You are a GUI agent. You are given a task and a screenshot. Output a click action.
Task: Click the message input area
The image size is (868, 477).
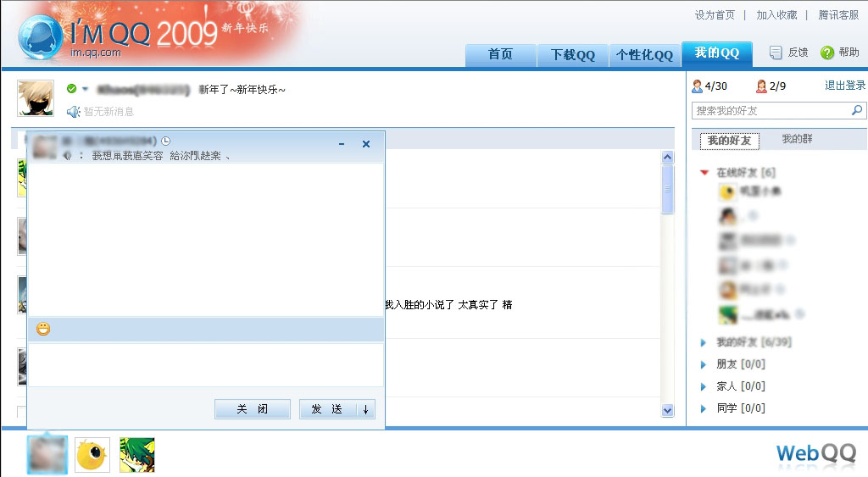point(206,364)
